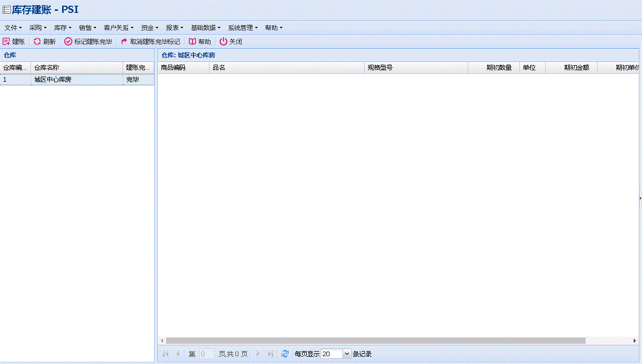Click the 期初金额 column header
The height and width of the screenshot is (364, 642).
[x=572, y=68]
